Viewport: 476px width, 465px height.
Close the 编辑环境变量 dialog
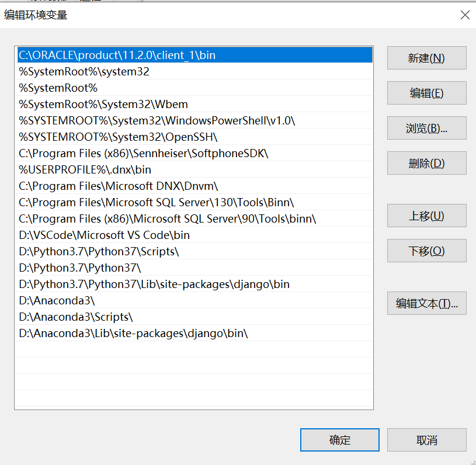click(465, 15)
